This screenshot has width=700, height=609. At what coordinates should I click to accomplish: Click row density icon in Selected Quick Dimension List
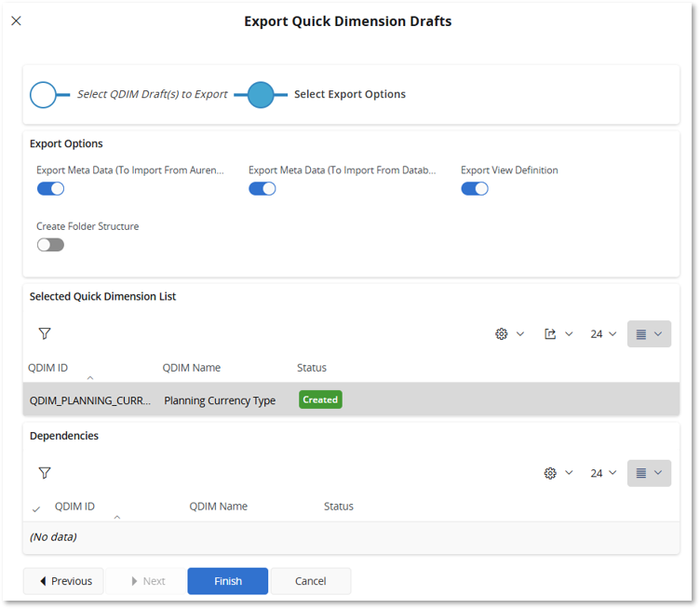coord(641,334)
